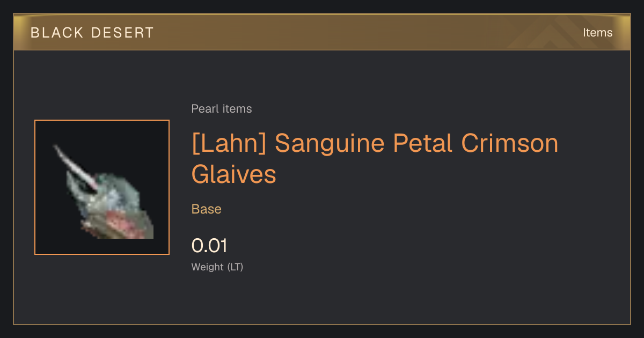Select the Base grade label
The height and width of the screenshot is (338, 644).
[207, 209]
